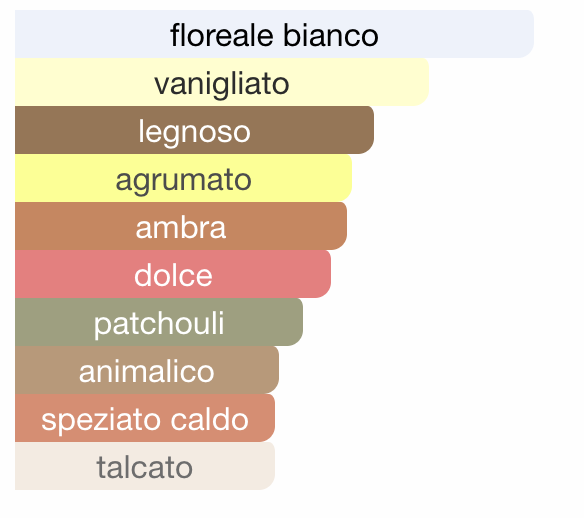Viewport: 584px width, 518px height.
Task: Click the ambra accord bar
Action: [181, 226]
